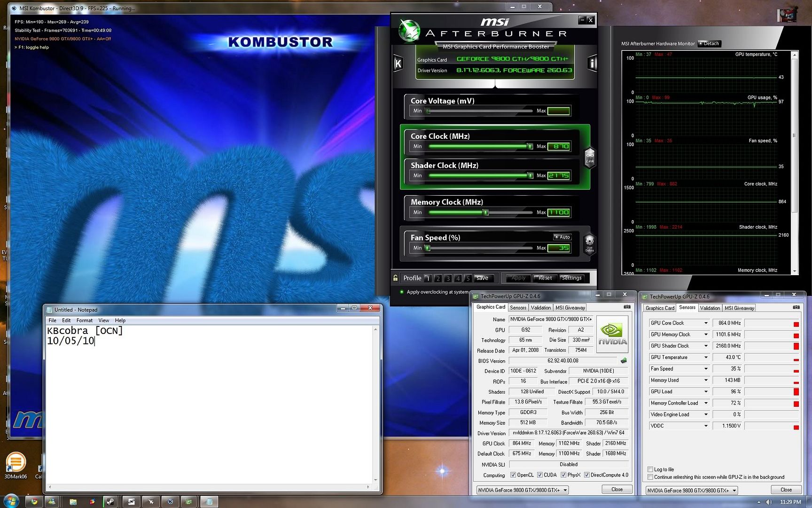Toggle Auto fan speed in Afterburner

[x=562, y=237]
